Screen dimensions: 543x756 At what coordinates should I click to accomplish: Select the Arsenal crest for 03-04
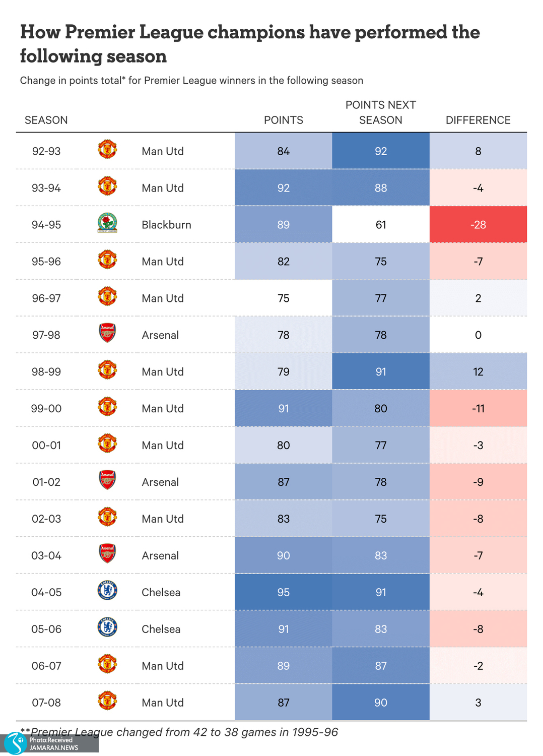coord(107,553)
